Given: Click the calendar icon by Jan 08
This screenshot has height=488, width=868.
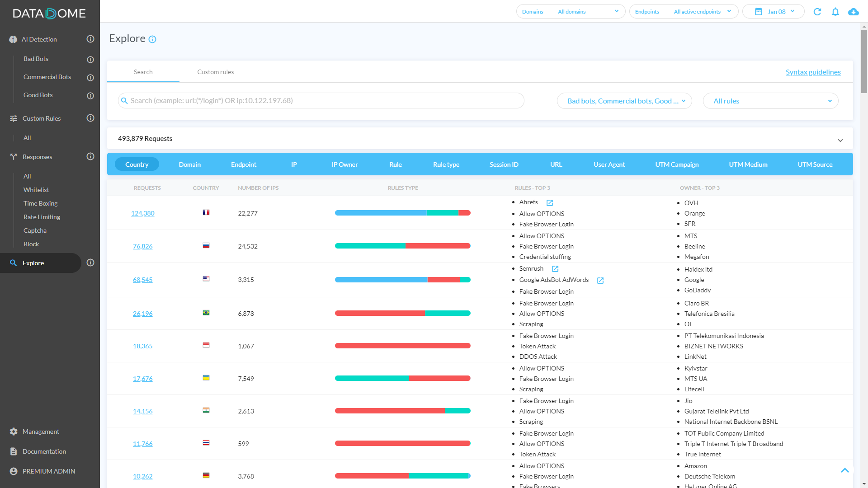Looking at the screenshot, I should tap(759, 11).
